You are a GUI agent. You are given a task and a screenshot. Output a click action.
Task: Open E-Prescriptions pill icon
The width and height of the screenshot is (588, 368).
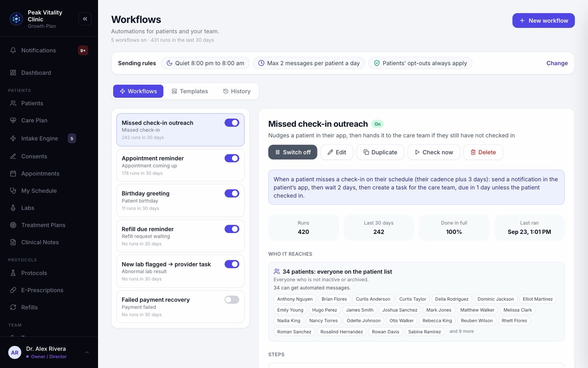pos(13,290)
